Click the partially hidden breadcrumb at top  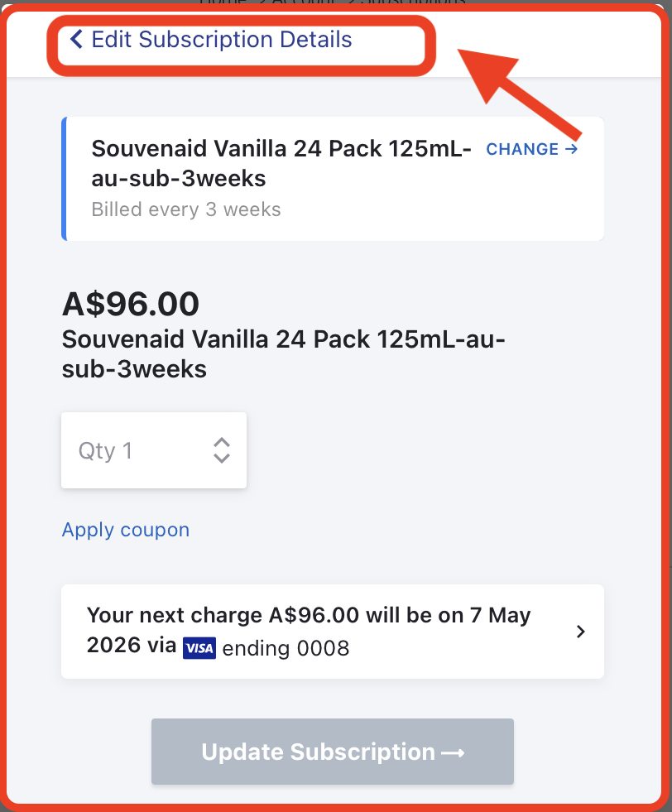coord(333,2)
